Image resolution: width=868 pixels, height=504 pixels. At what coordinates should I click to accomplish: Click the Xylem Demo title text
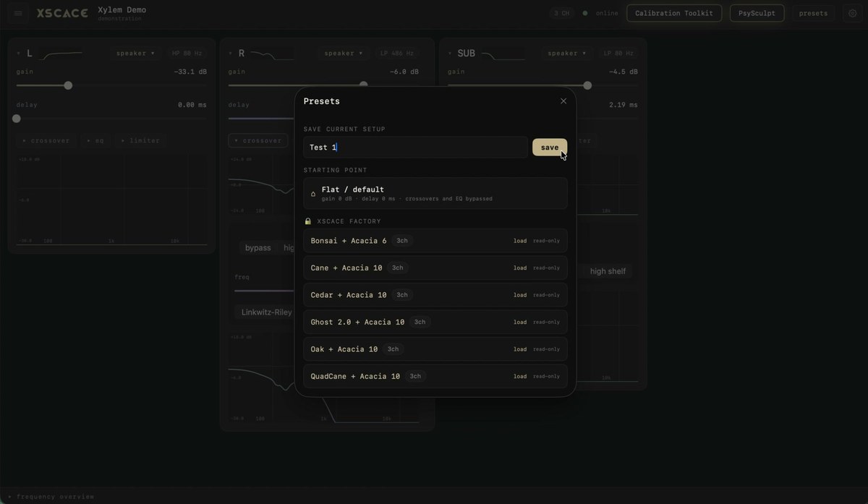(x=122, y=10)
